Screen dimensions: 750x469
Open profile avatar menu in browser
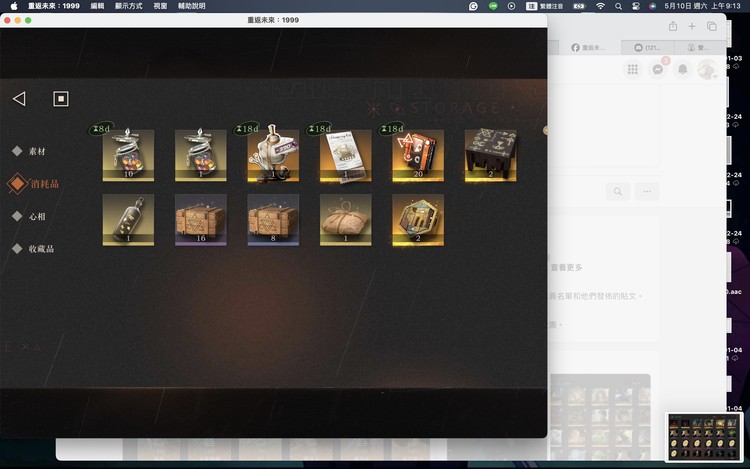[707, 69]
